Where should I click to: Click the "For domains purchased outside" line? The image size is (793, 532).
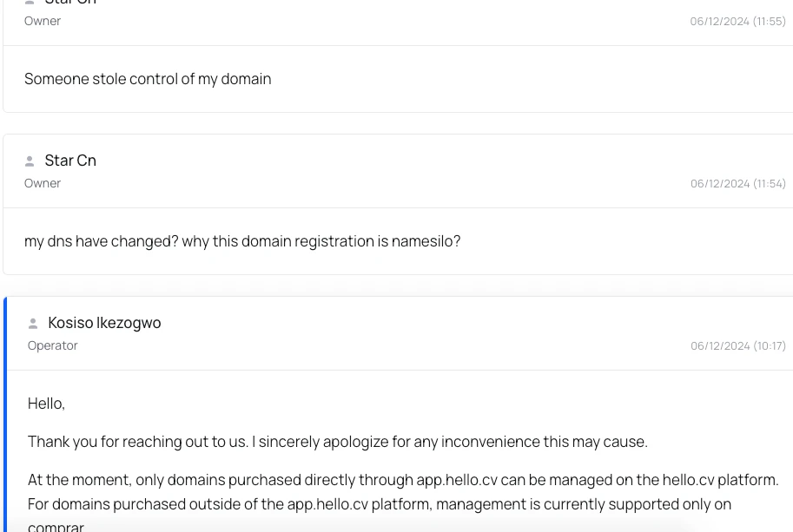tap(379, 504)
